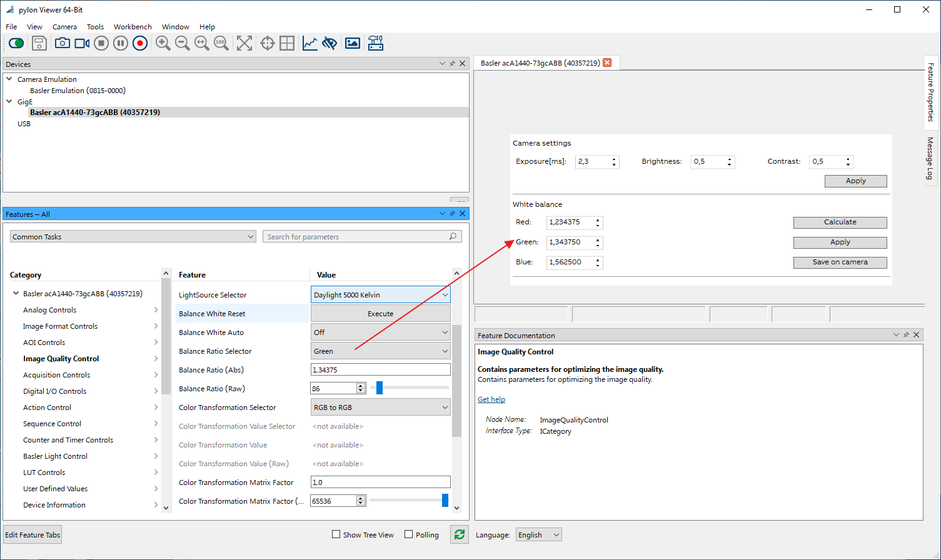Show the grid overlay icon
This screenshot has height=560, width=941.
point(287,43)
